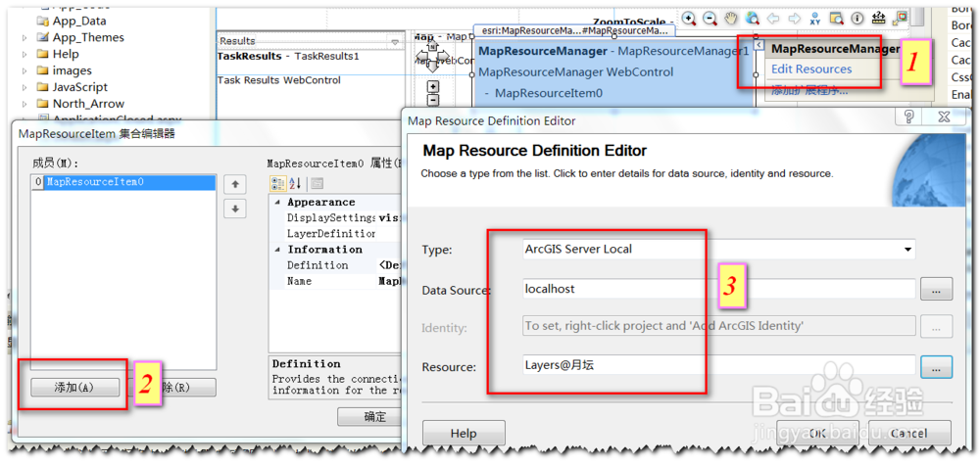
Task: Click the minus zoom button on map control
Action: pyautogui.click(x=432, y=100)
